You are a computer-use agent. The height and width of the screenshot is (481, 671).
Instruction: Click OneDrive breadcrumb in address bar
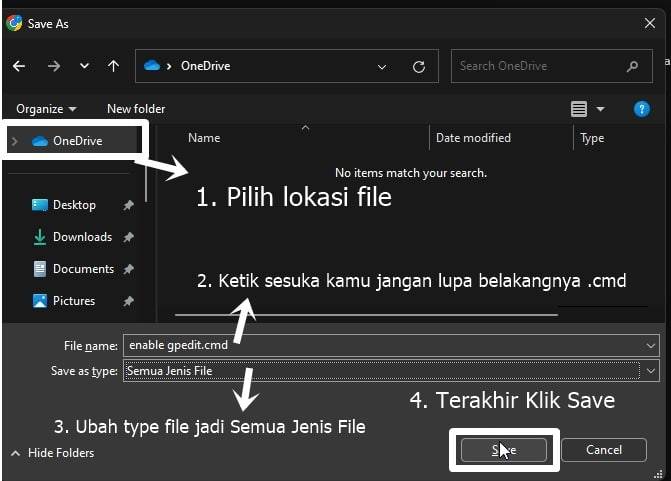pos(205,66)
